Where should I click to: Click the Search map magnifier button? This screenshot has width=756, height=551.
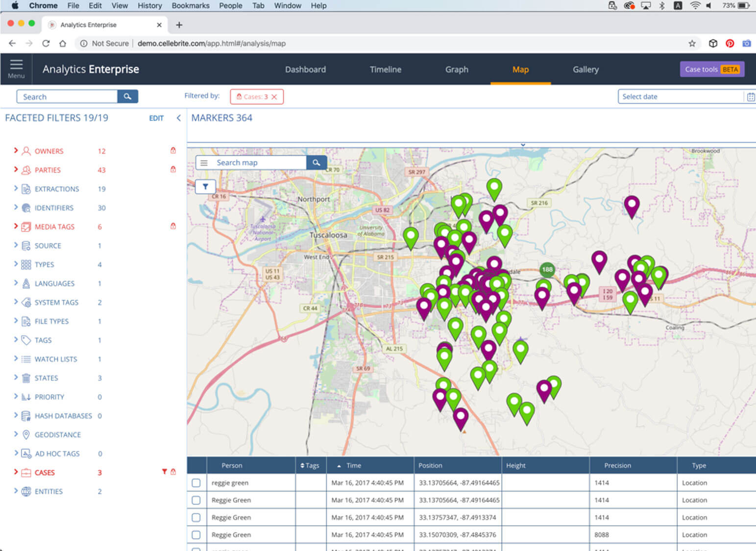(317, 163)
